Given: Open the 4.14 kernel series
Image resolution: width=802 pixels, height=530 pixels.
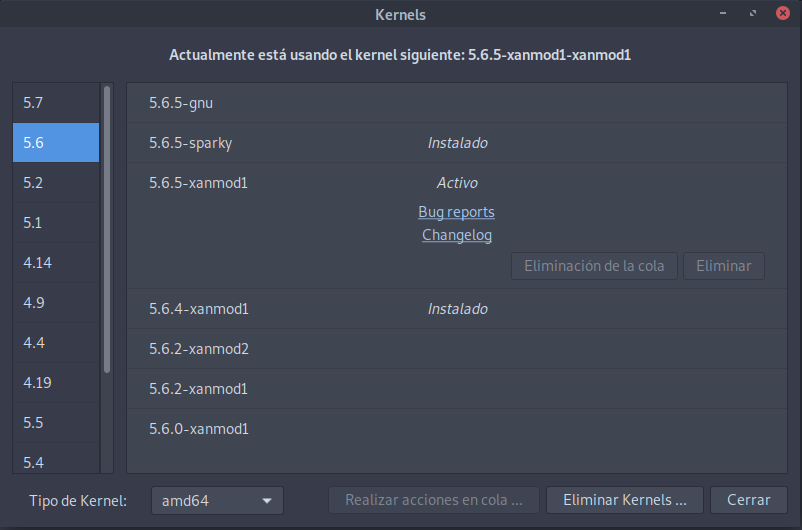Looking at the screenshot, I should click(55, 263).
